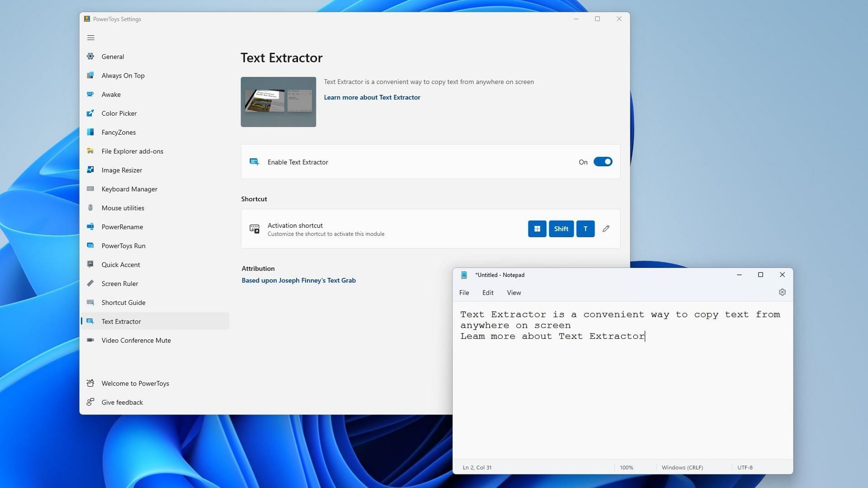This screenshot has height=488, width=868.
Task: Select the PowerRename icon
Action: point(90,226)
